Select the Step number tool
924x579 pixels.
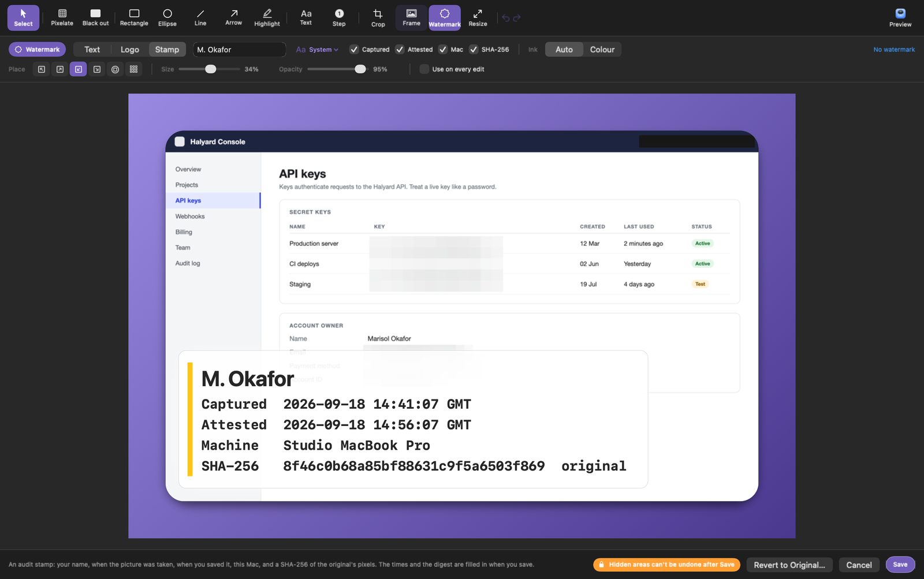(x=339, y=17)
